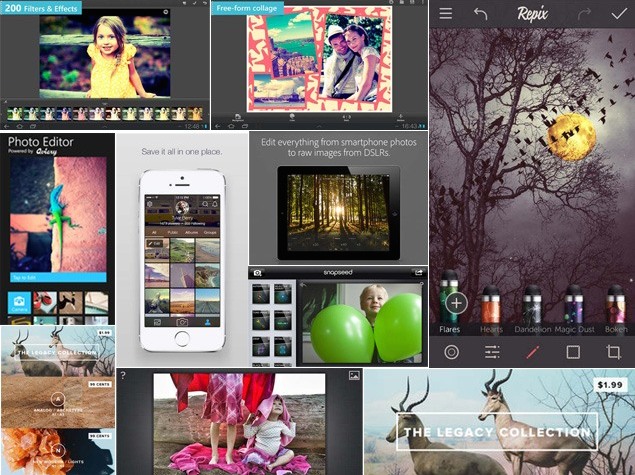Select the red brush tool icon
The height and width of the screenshot is (475, 635).
(532, 352)
